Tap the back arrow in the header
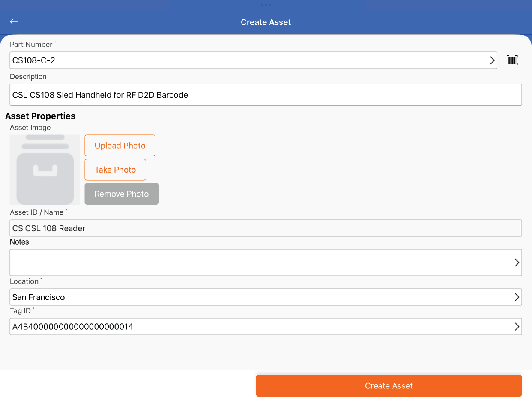Image resolution: width=532 pixels, height=400 pixels. [14, 22]
